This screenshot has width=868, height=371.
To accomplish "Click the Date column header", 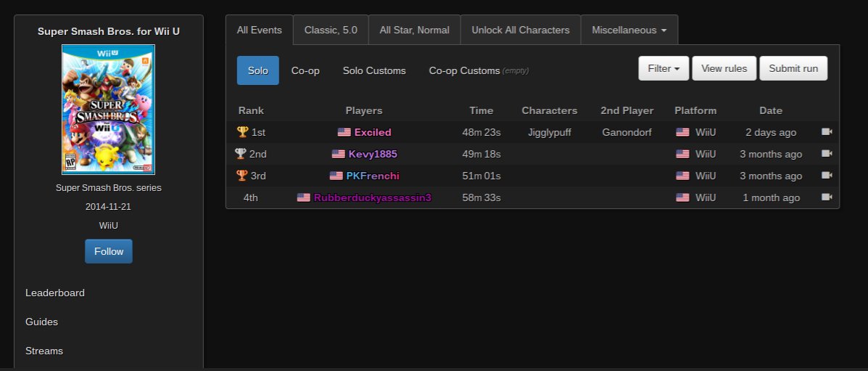I will click(771, 110).
